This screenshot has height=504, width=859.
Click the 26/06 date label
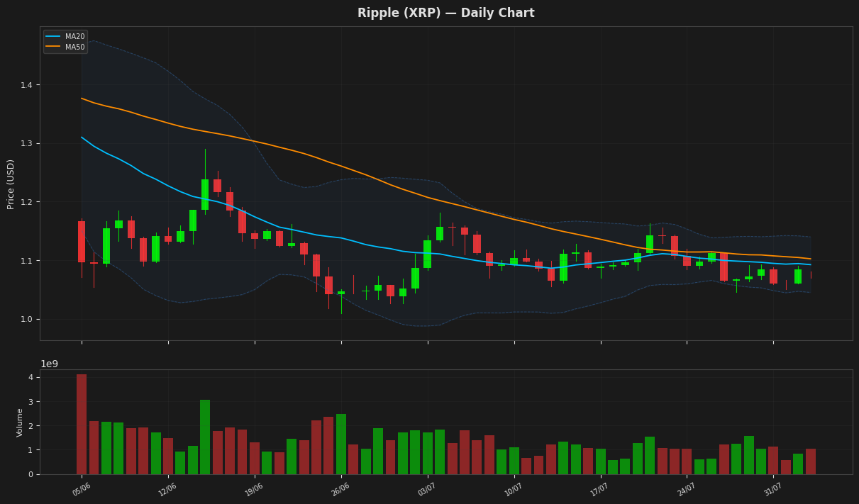(x=341, y=488)
